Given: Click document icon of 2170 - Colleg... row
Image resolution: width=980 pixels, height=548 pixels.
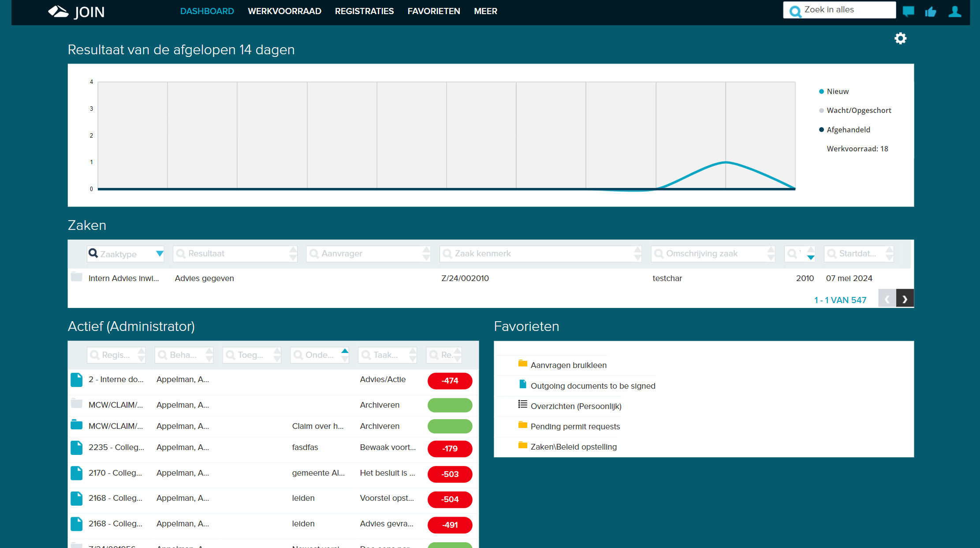Looking at the screenshot, I should pyautogui.click(x=77, y=473).
